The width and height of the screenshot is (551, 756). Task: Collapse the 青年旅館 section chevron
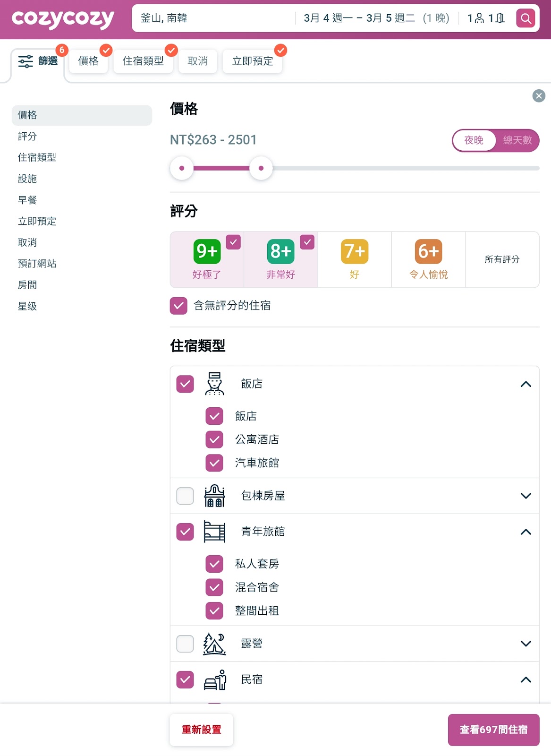[x=526, y=532]
